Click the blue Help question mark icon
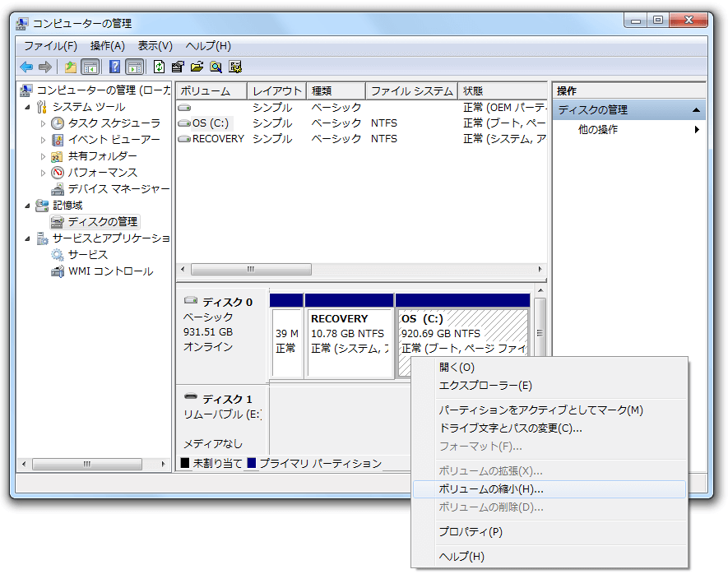Screen dimensions: 728x574 pyautogui.click(x=114, y=67)
